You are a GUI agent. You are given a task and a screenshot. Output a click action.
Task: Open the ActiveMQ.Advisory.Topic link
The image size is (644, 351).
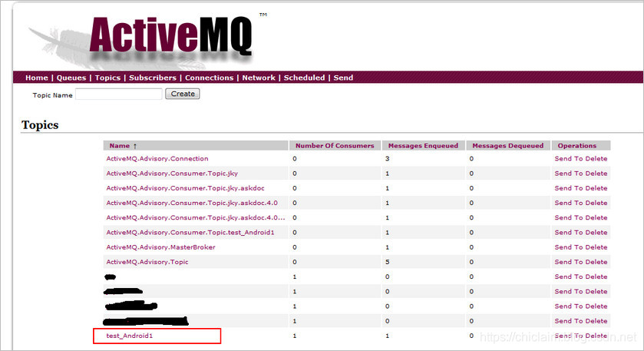(147, 262)
